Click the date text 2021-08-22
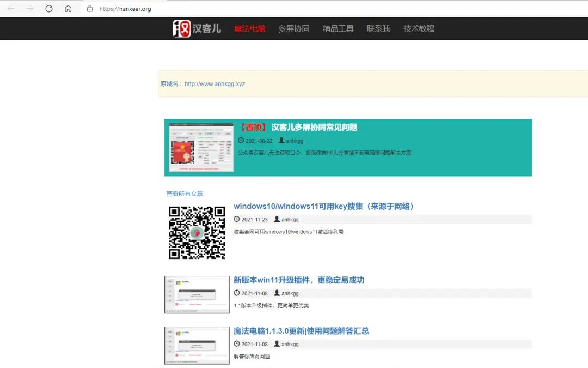This screenshot has width=588, height=368. click(259, 141)
